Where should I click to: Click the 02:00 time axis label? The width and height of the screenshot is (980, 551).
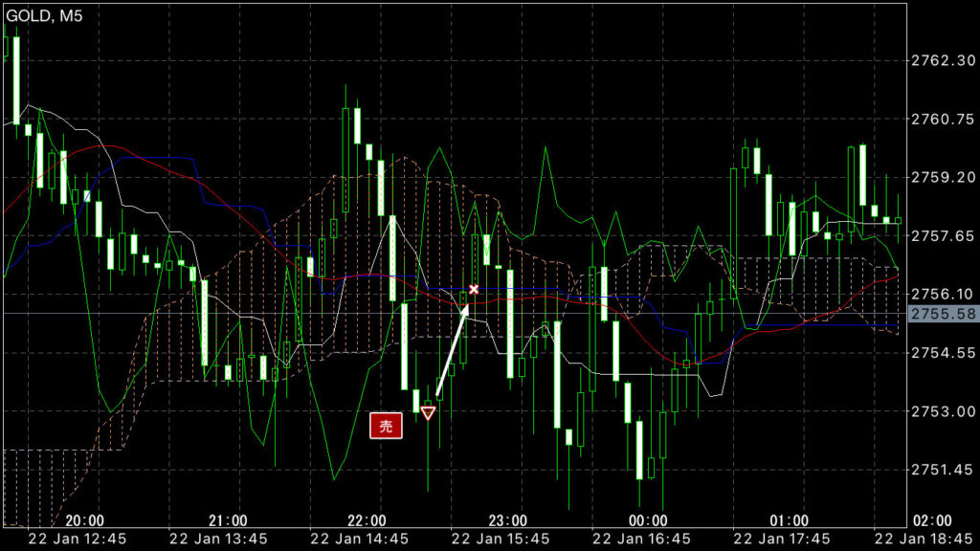[932, 520]
